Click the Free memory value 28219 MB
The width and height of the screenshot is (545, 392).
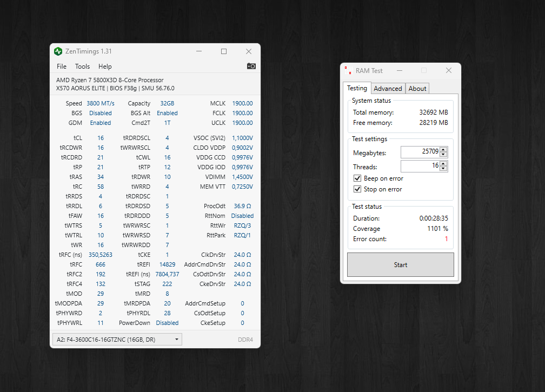434,122
